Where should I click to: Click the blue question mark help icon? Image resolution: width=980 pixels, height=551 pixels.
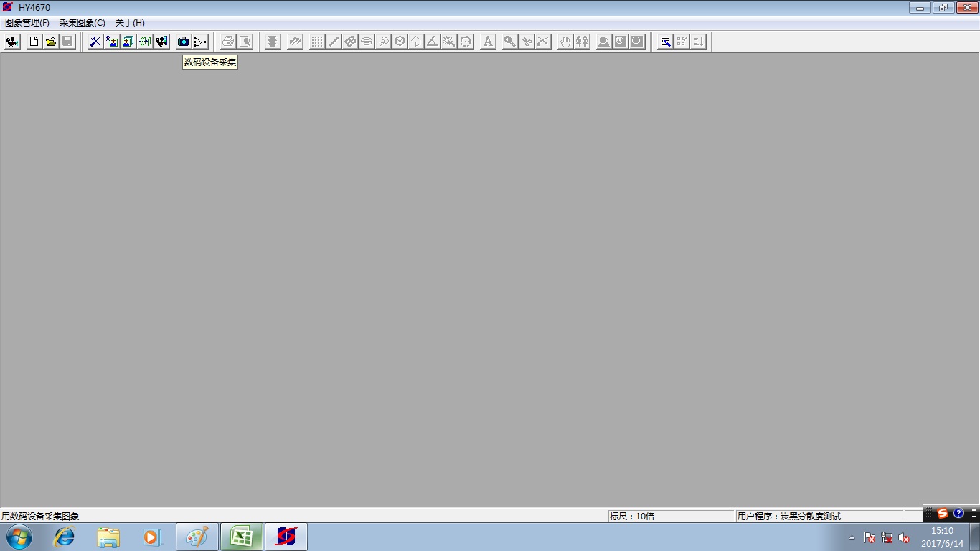click(958, 514)
